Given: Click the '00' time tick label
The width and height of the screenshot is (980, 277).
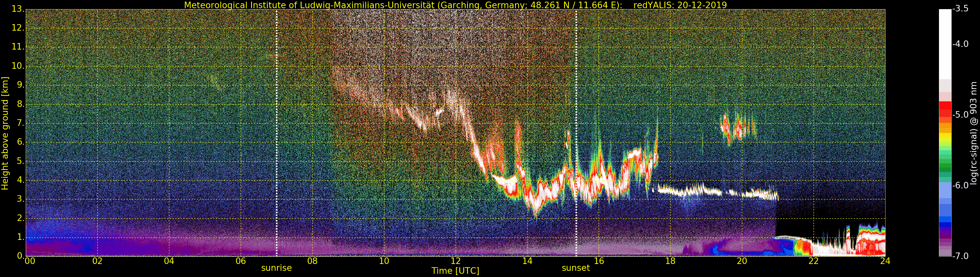Looking at the screenshot, I should [x=30, y=261].
